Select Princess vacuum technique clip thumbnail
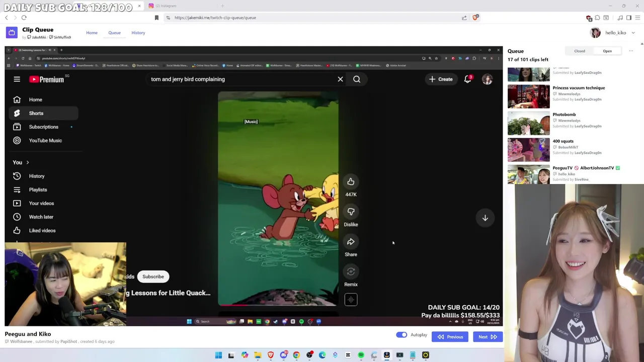Image resolution: width=644 pixels, height=362 pixels. tap(528, 96)
